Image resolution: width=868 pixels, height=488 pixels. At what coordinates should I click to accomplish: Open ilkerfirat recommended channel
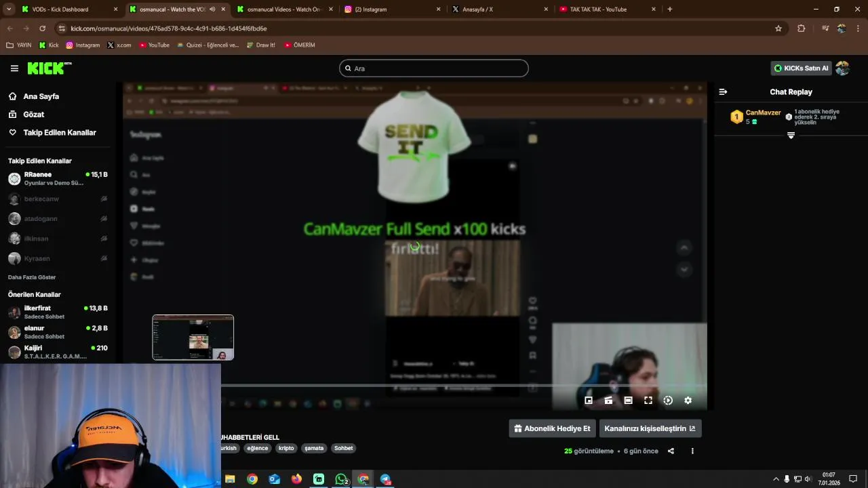58,312
